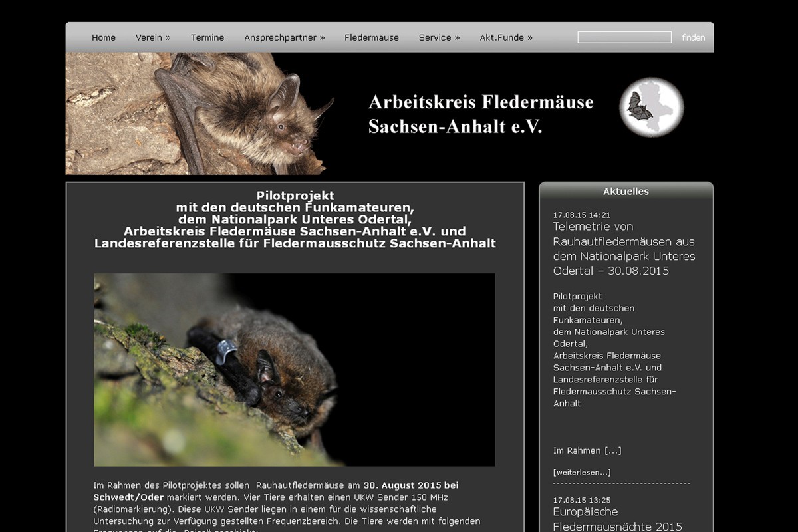Click into the search text field
Image resolution: width=798 pixels, height=532 pixels.
pyautogui.click(x=624, y=37)
